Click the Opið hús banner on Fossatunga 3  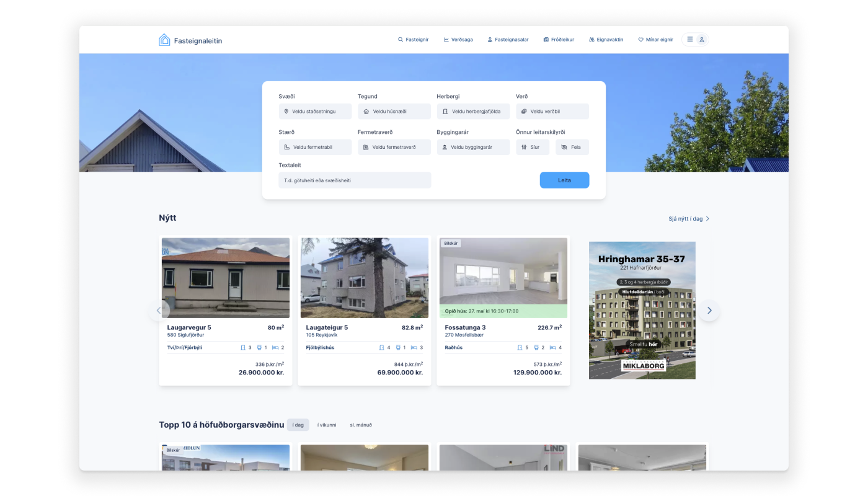point(503,311)
